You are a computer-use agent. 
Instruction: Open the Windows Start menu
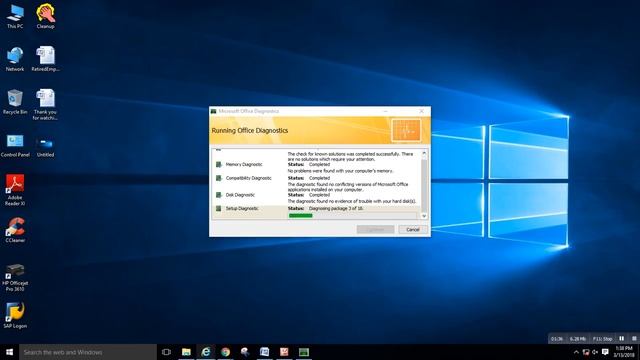pos(9,352)
